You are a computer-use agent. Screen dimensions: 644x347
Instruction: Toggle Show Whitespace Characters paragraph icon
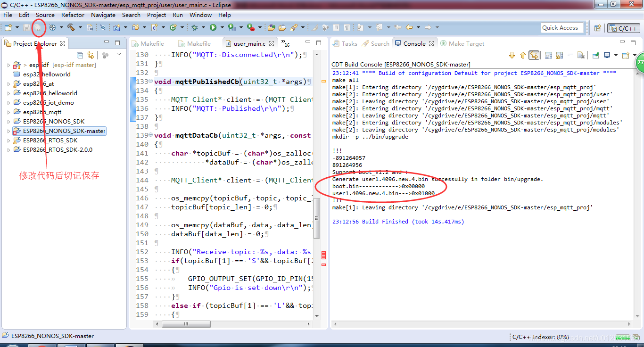(347, 27)
